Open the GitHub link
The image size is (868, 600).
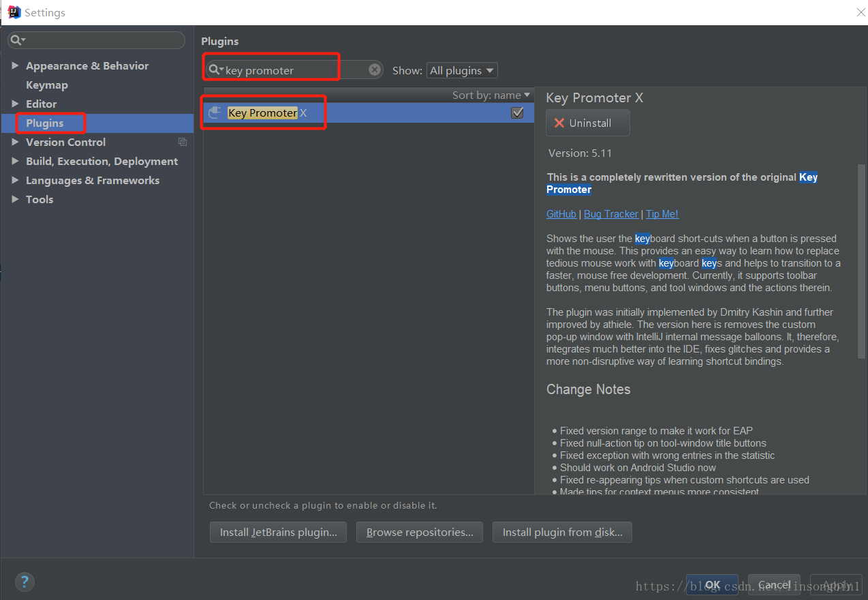pyautogui.click(x=561, y=214)
